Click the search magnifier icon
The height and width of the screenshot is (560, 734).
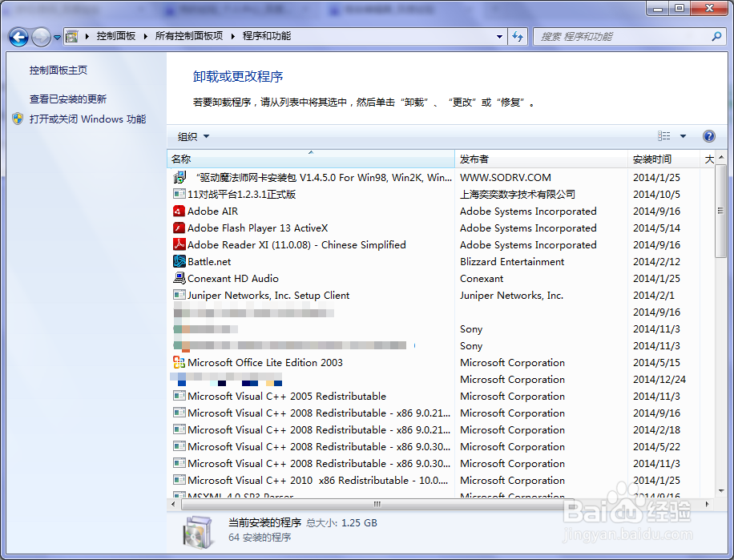coord(716,36)
